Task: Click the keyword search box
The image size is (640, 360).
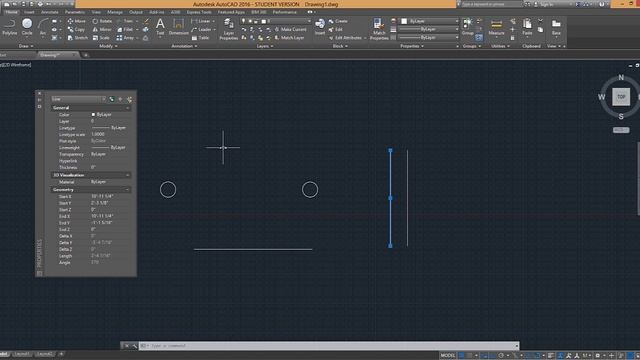Action: click(x=491, y=4)
